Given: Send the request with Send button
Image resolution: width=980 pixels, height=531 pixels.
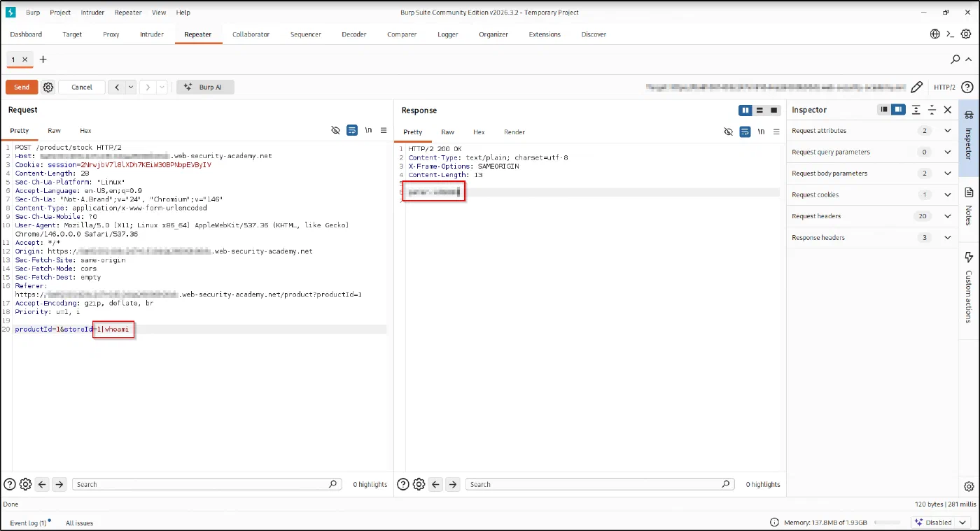Looking at the screenshot, I should pyautogui.click(x=22, y=87).
